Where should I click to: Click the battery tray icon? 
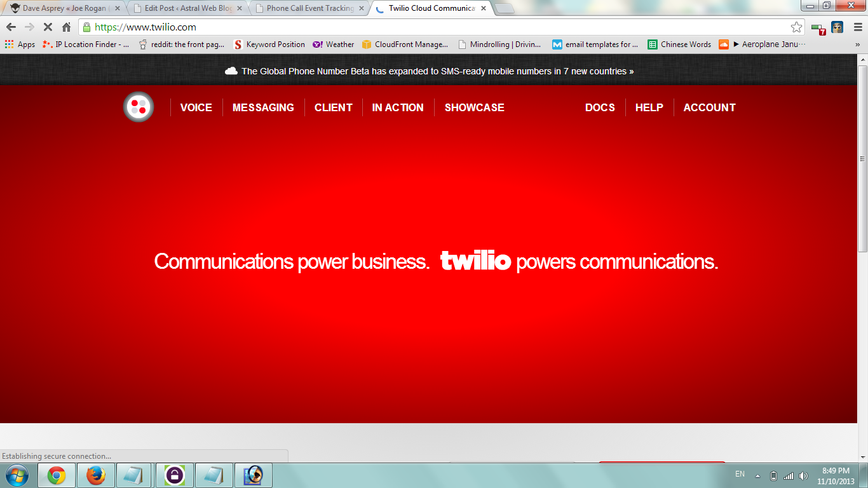pyautogui.click(x=773, y=476)
